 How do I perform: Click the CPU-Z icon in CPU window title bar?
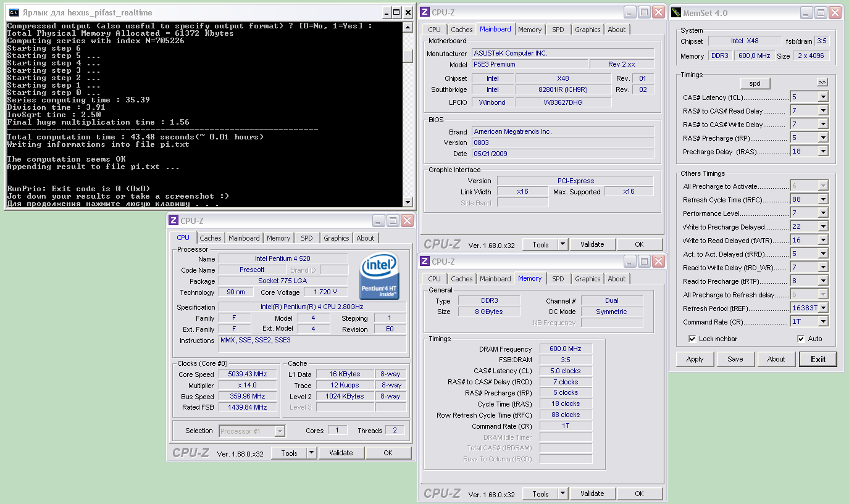[x=174, y=220]
